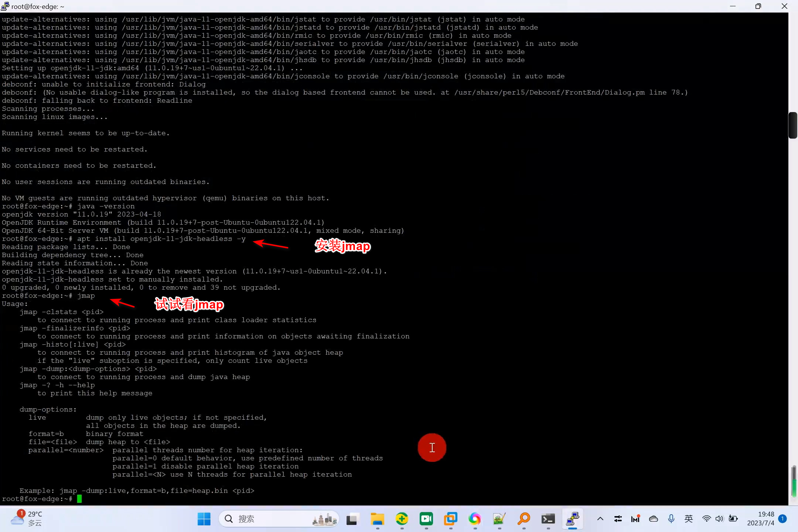798x532 pixels.
Task: Open the weather widget showing 29°C
Action: click(x=27, y=518)
